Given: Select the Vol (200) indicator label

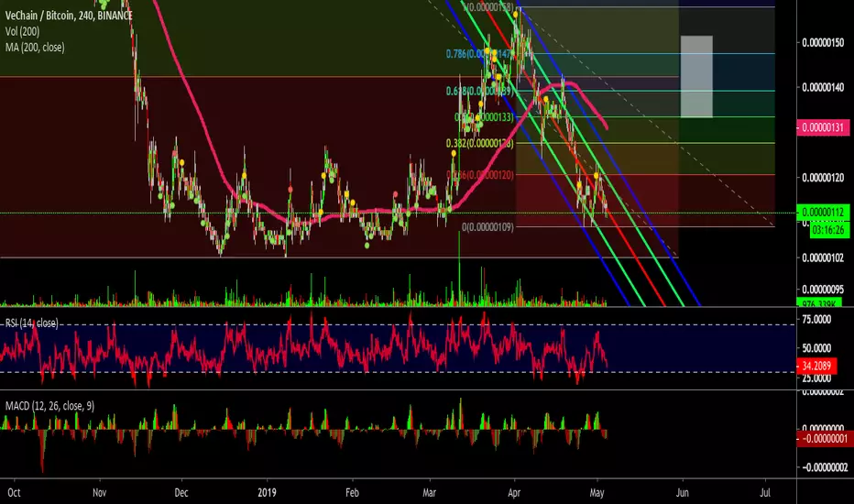Looking at the screenshot, I should (x=22, y=31).
